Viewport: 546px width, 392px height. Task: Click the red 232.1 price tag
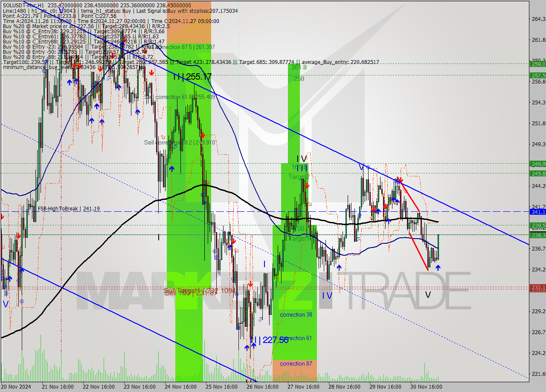538,288
